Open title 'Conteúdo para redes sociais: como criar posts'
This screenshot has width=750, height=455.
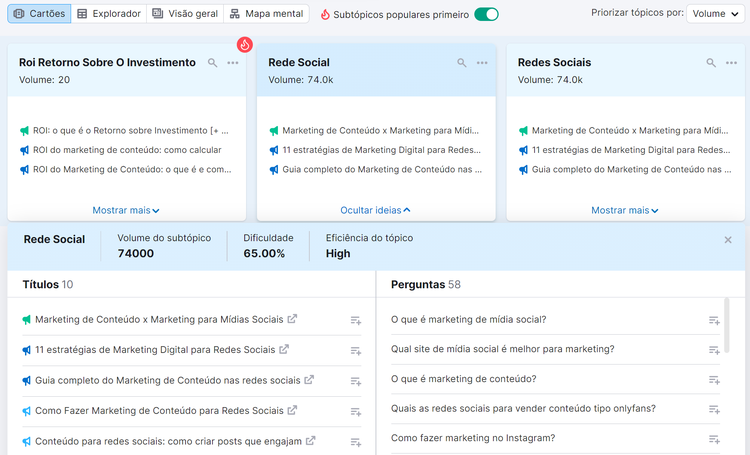pos(168,441)
